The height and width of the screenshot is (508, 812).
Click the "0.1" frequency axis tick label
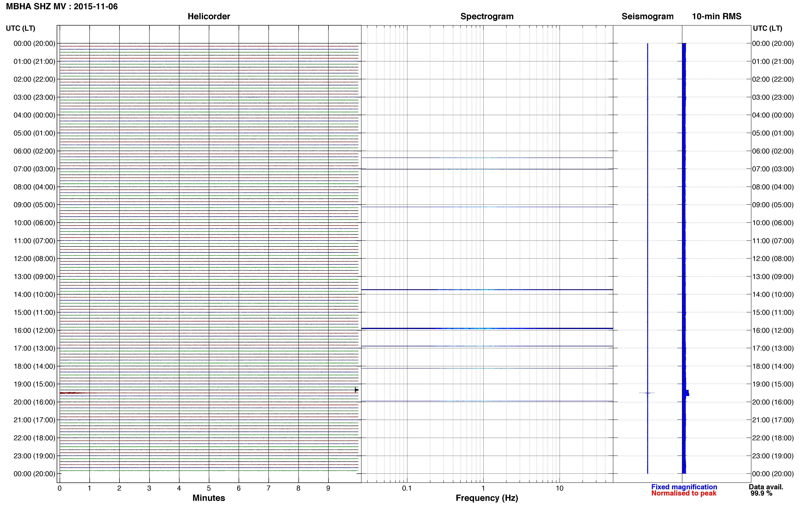pyautogui.click(x=407, y=488)
